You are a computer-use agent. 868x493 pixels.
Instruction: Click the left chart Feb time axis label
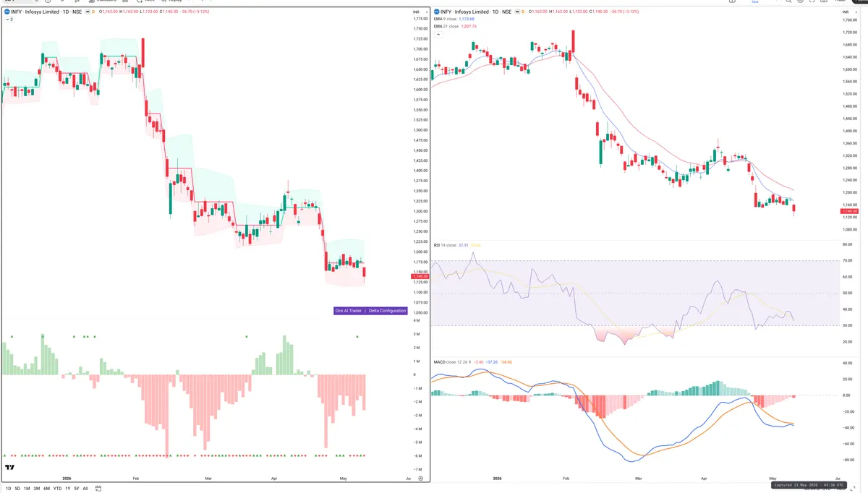(135, 479)
